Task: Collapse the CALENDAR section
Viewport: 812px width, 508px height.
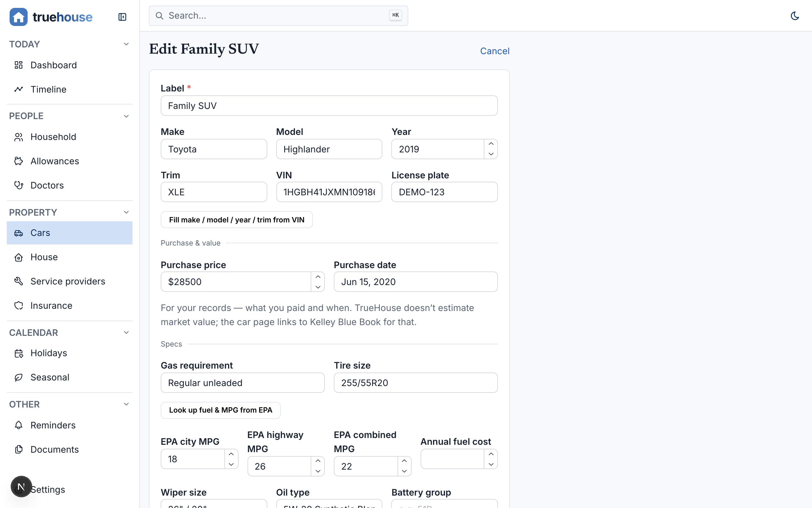Action: point(126,333)
